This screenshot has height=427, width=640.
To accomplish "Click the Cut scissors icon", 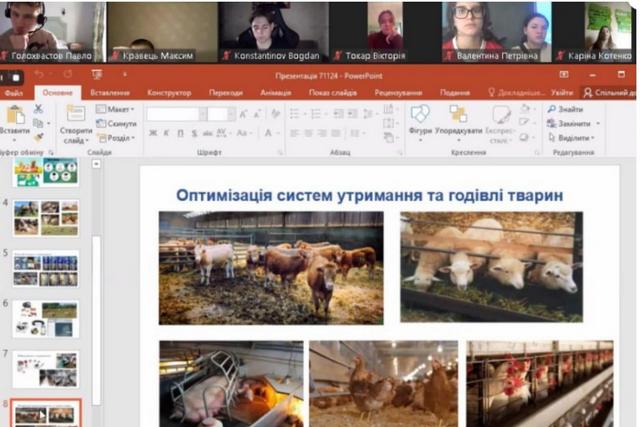I will (38, 109).
